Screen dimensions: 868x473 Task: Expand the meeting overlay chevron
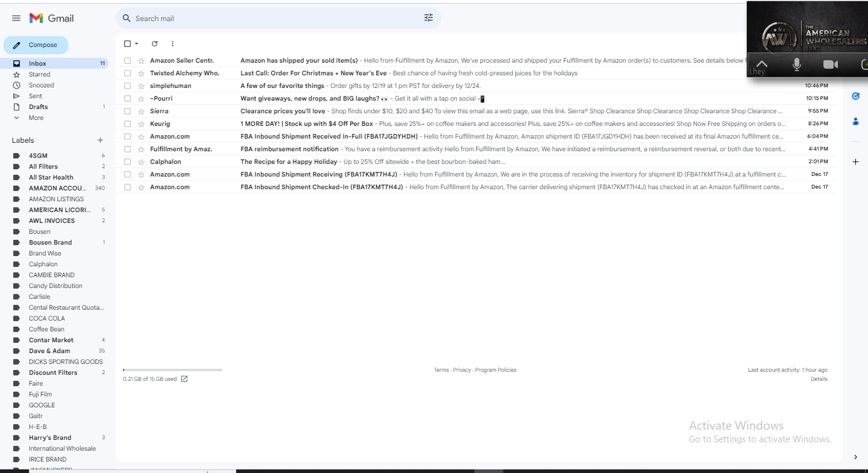[762, 64]
